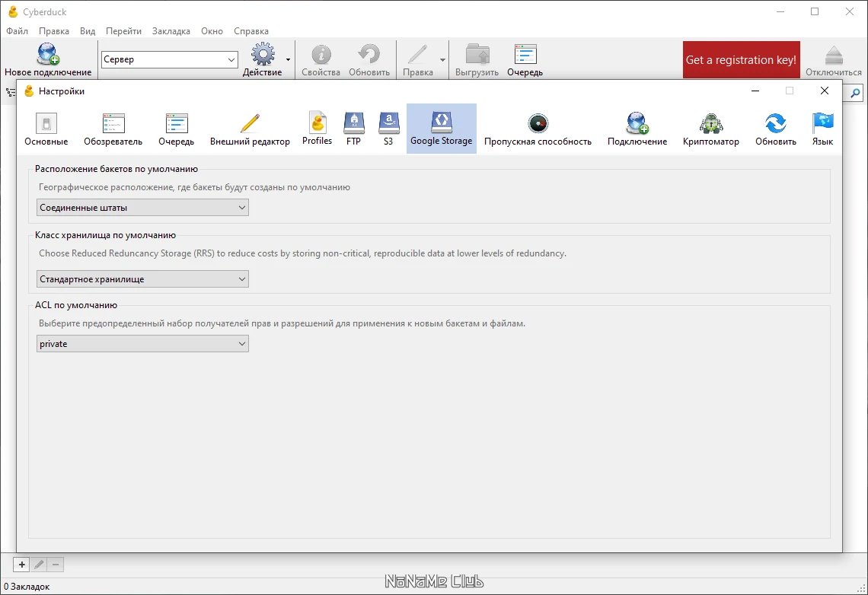Click the edit bookmark pencil button
This screenshot has height=595, width=868.
click(x=39, y=565)
